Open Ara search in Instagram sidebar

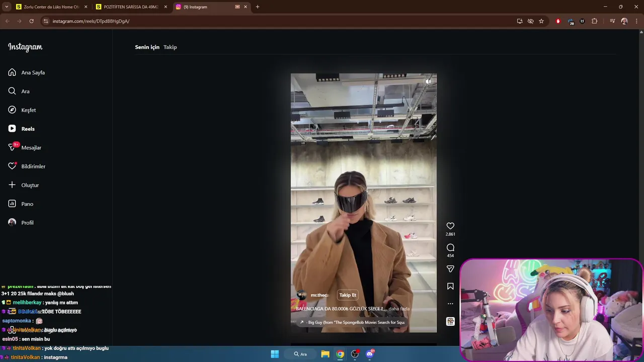click(19, 91)
